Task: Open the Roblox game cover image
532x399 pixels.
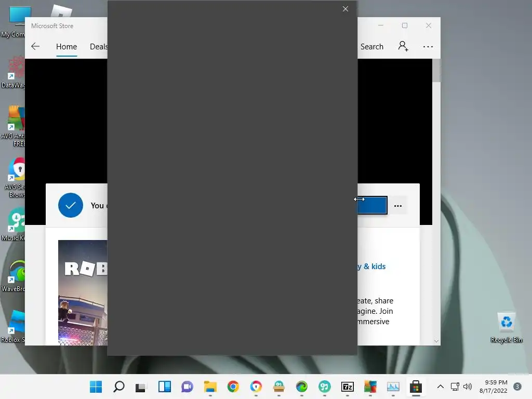Action: coord(83,292)
